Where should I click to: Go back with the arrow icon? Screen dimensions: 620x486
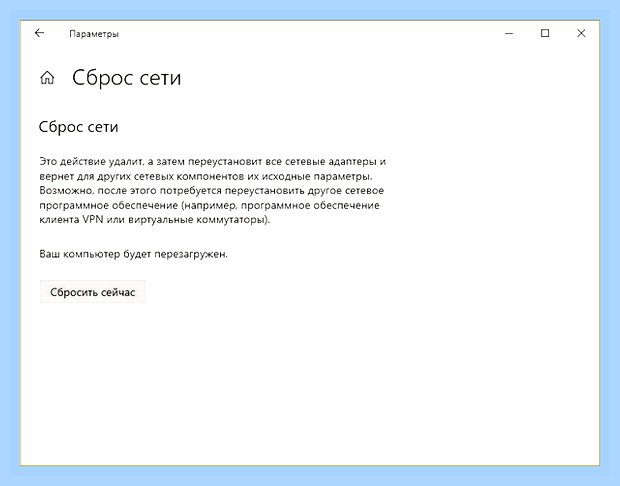39,33
